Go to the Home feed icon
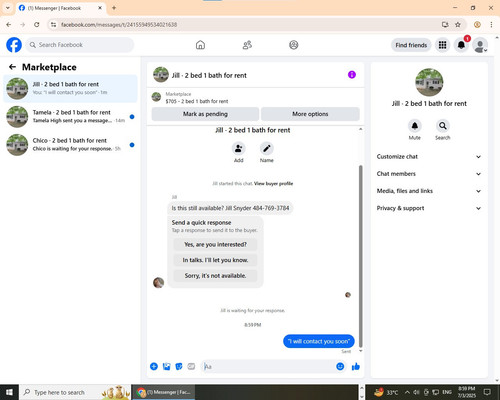Viewport: 500px width, 400px height. coord(200,45)
